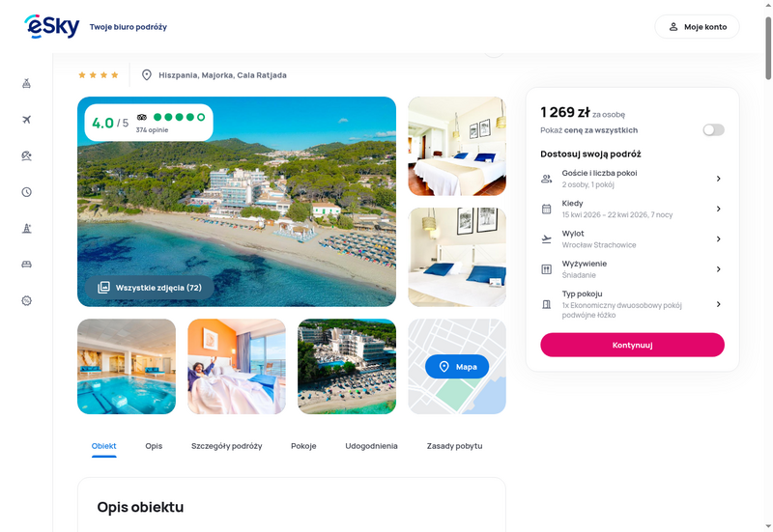Open the Mapa map thumbnail
The image size is (773, 532).
click(456, 367)
